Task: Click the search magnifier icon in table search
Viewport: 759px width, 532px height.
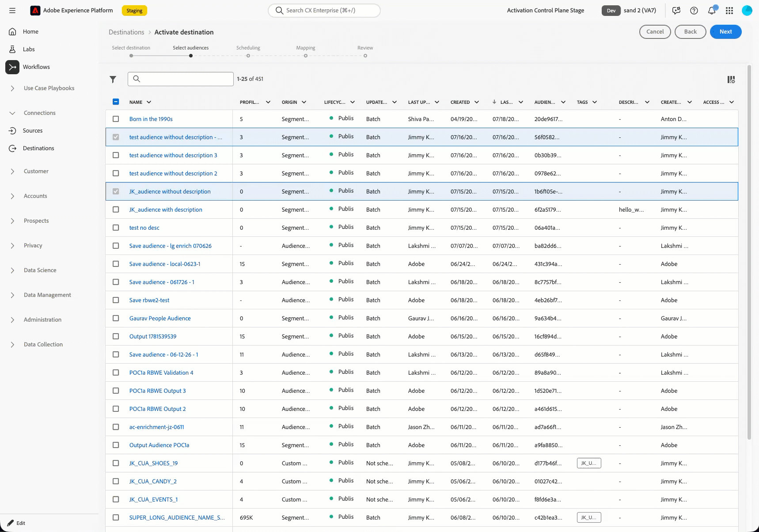Action: tap(137, 79)
